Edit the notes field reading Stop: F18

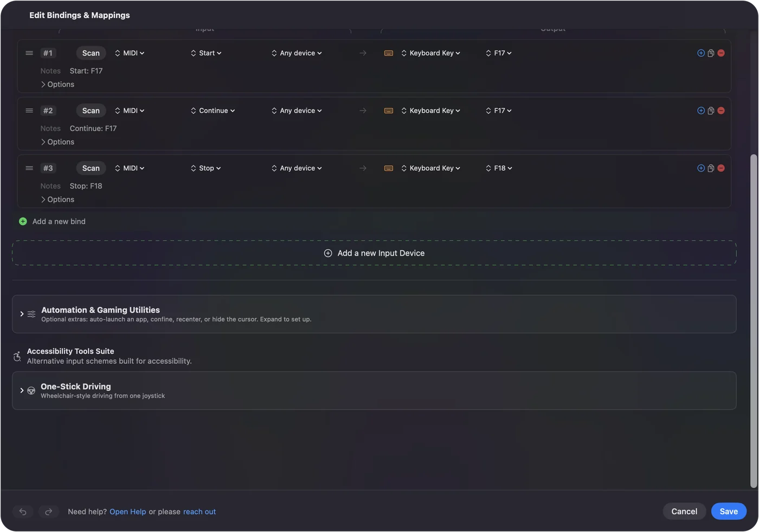pyautogui.click(x=86, y=186)
